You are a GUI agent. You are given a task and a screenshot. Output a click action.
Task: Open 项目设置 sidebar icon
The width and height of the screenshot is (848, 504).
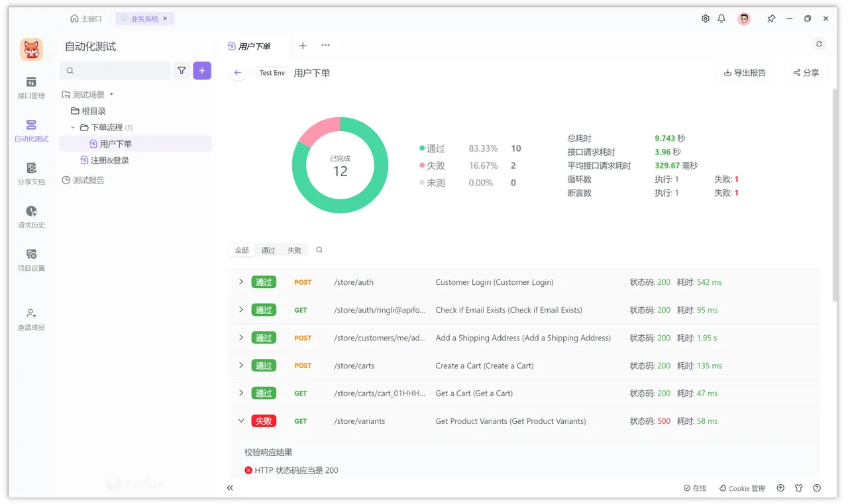pos(31,260)
